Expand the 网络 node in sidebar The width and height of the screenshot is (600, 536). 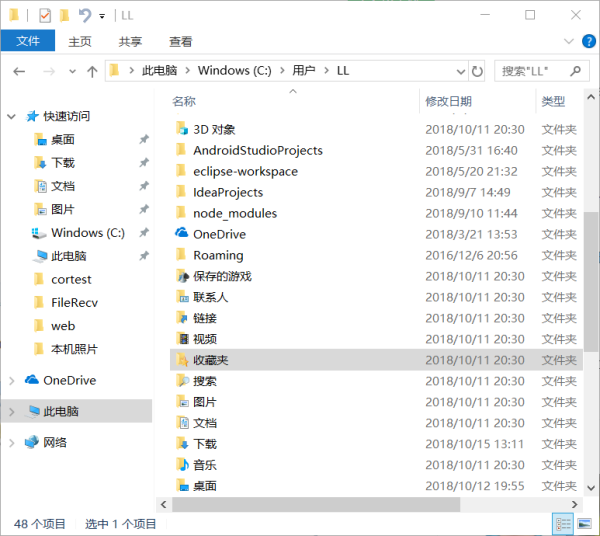12,443
